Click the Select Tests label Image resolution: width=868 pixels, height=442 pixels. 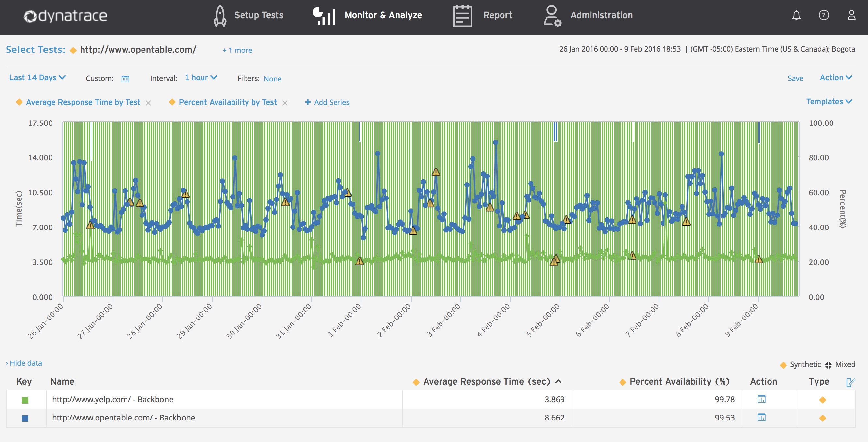click(x=36, y=50)
